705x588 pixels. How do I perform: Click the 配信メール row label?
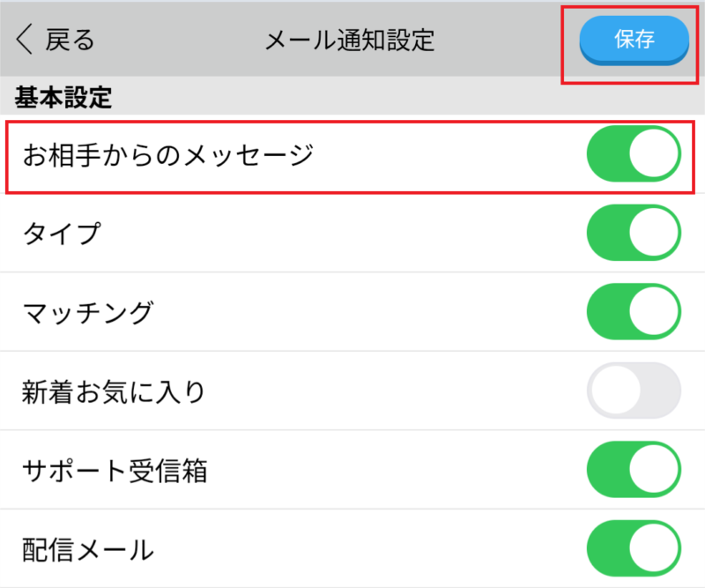pyautogui.click(x=88, y=550)
